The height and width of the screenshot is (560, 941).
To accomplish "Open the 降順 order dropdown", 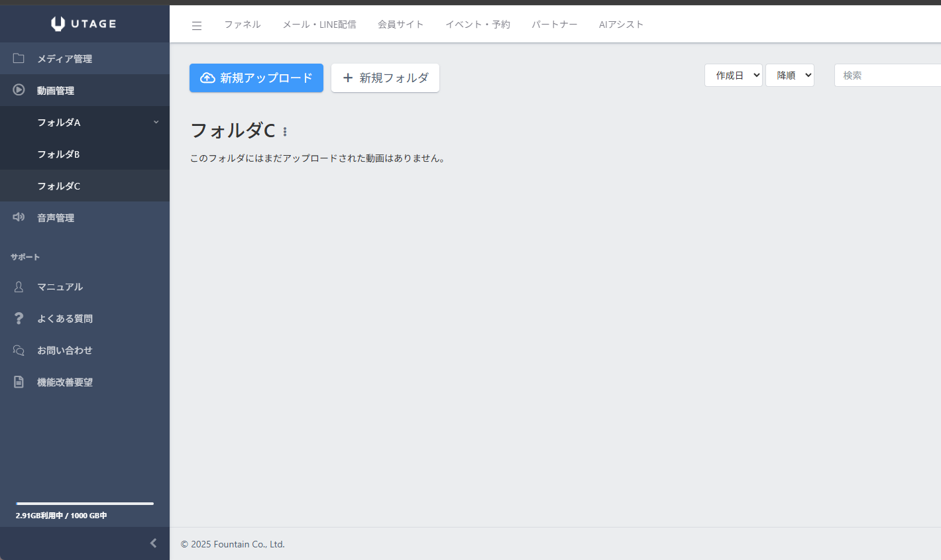I will click(x=789, y=76).
